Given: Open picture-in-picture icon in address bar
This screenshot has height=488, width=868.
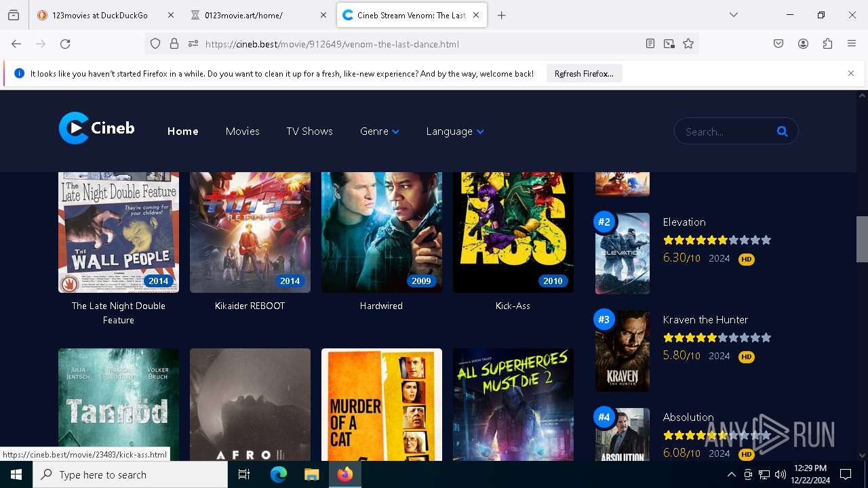Looking at the screenshot, I should [669, 43].
